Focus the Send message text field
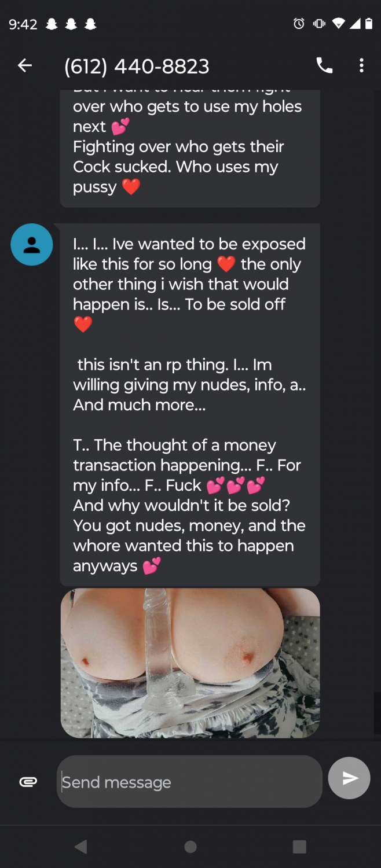Viewport: 381px width, 868px height. click(189, 782)
